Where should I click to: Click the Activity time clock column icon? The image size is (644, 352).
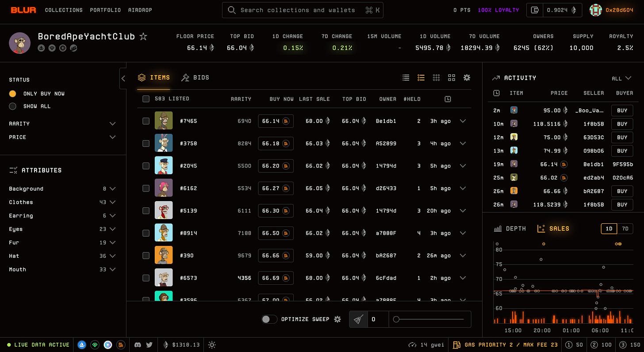pos(497,93)
